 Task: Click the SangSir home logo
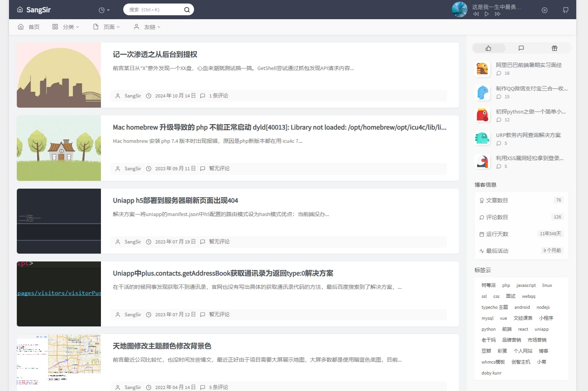pyautogui.click(x=34, y=10)
